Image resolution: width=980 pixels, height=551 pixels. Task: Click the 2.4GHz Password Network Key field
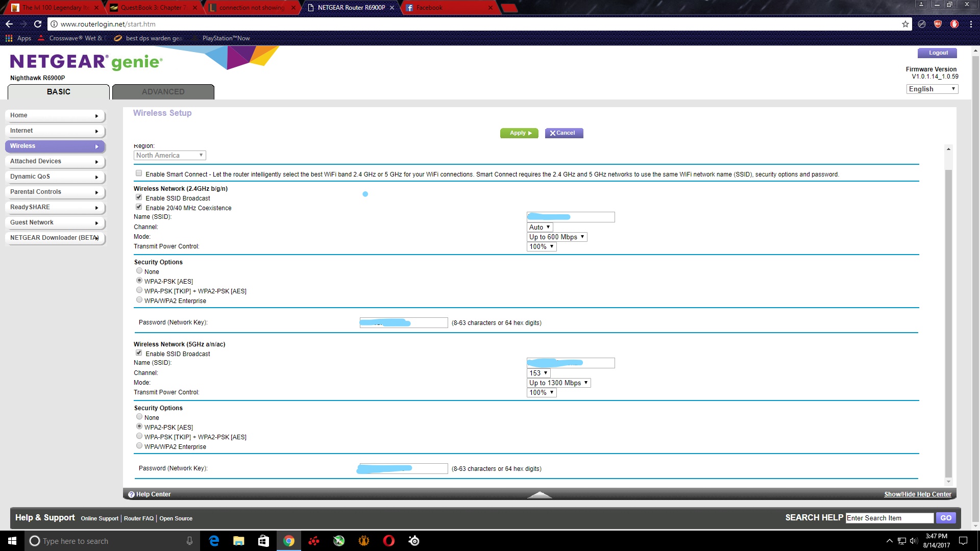click(x=404, y=323)
